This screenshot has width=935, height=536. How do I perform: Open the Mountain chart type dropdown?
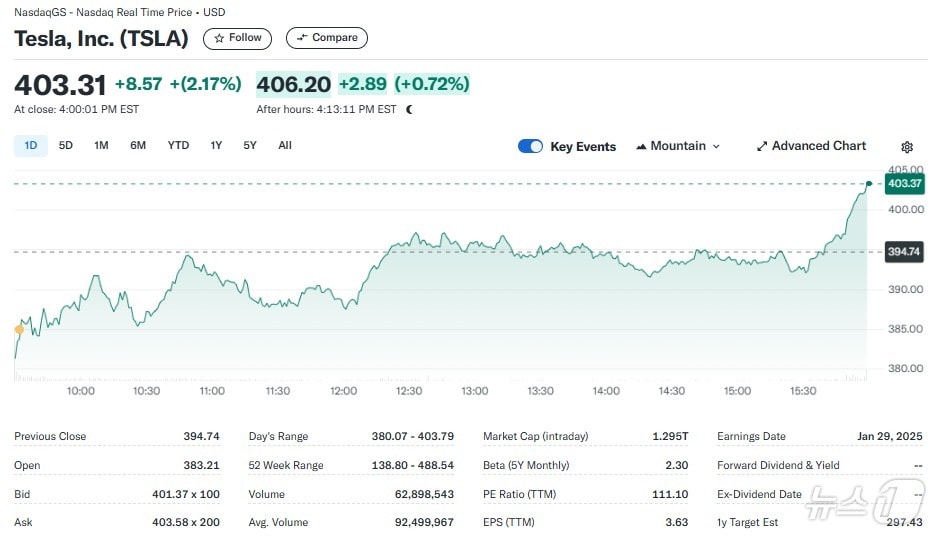(678, 146)
